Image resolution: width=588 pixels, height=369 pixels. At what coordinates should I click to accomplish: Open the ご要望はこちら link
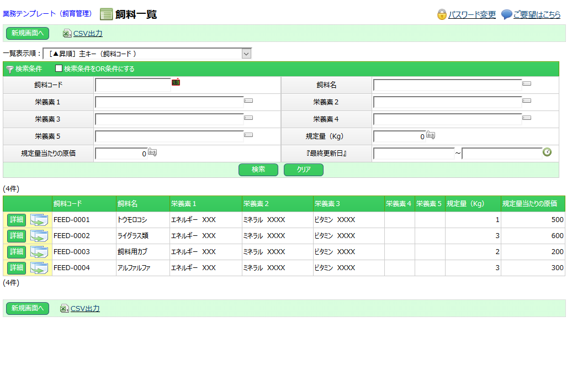(x=536, y=15)
